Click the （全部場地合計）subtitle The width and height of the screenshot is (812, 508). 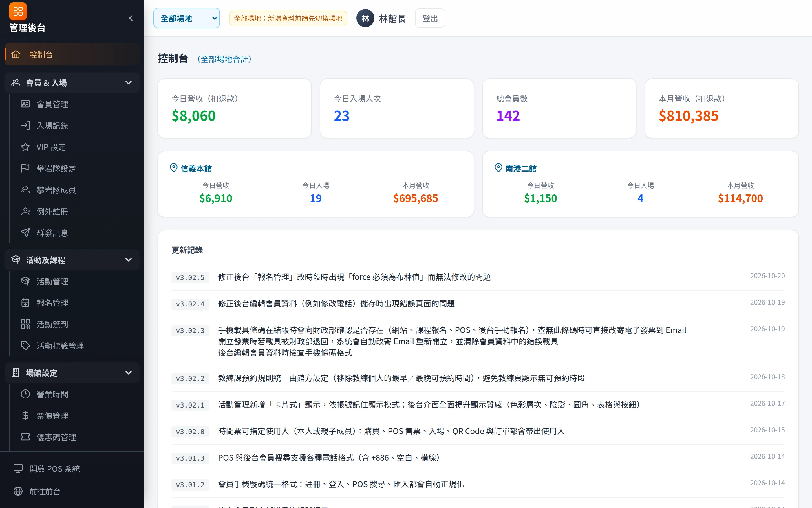tap(224, 59)
